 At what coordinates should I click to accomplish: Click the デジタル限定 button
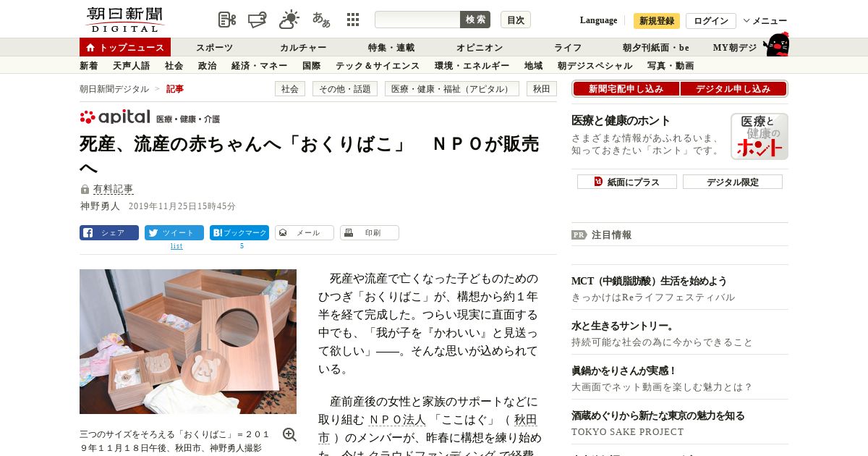pos(733,182)
